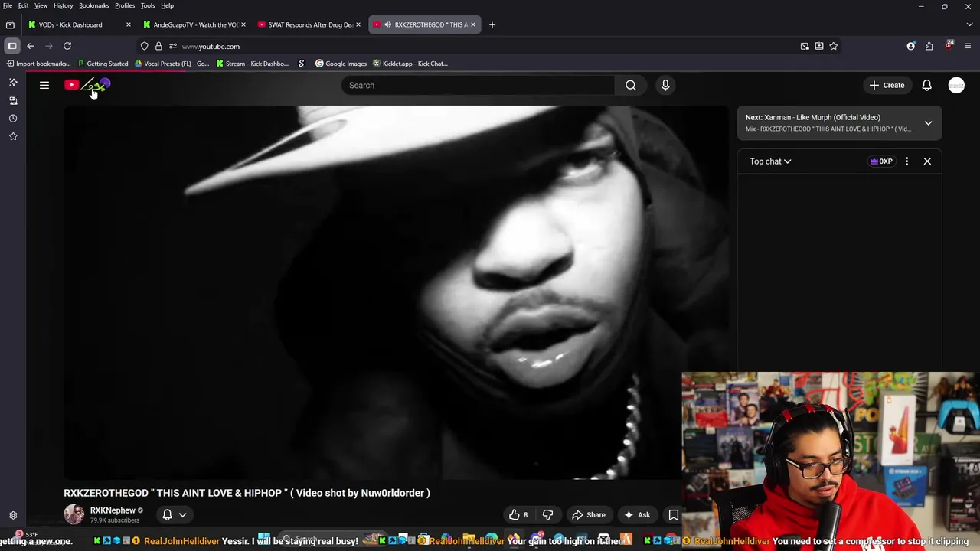This screenshot has height=551, width=980.
Task: View site lock security information
Action: coord(158,46)
